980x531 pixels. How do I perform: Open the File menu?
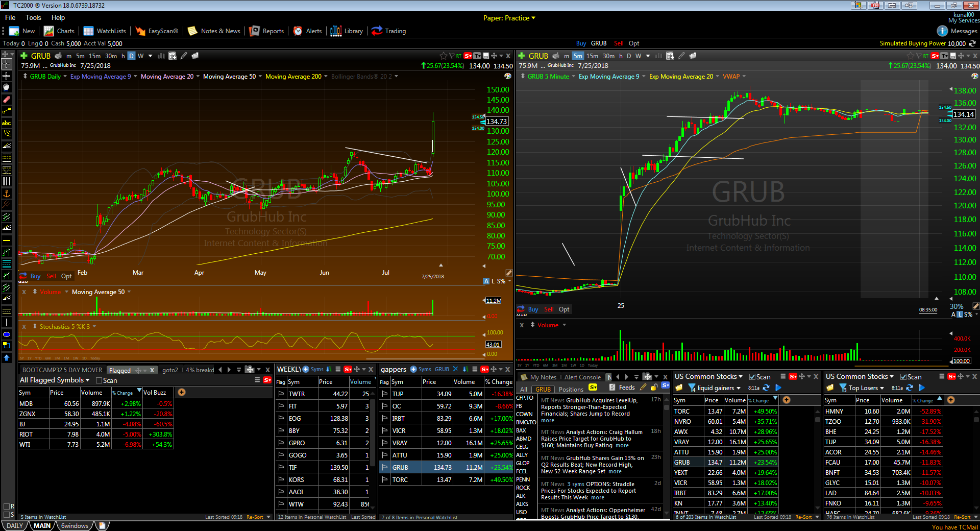point(10,17)
